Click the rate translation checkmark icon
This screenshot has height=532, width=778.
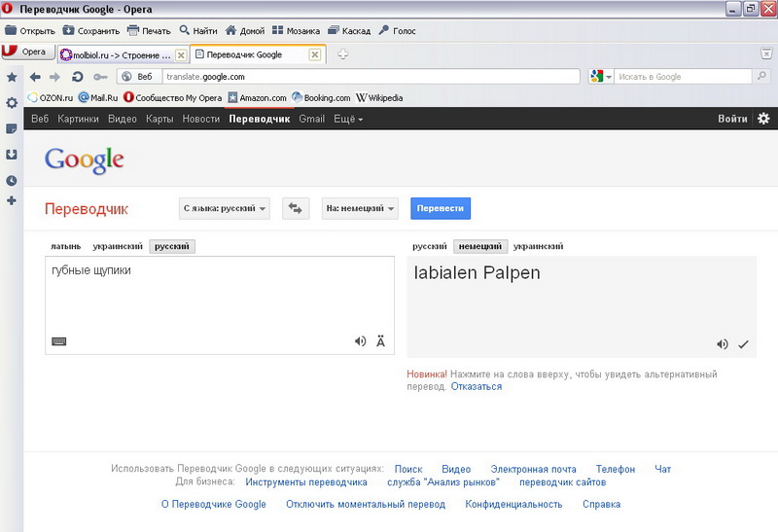744,344
